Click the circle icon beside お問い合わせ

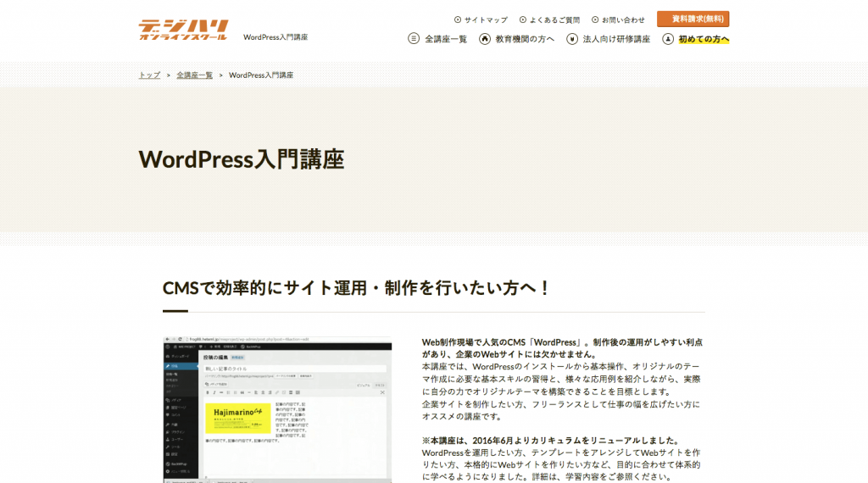pyautogui.click(x=595, y=20)
